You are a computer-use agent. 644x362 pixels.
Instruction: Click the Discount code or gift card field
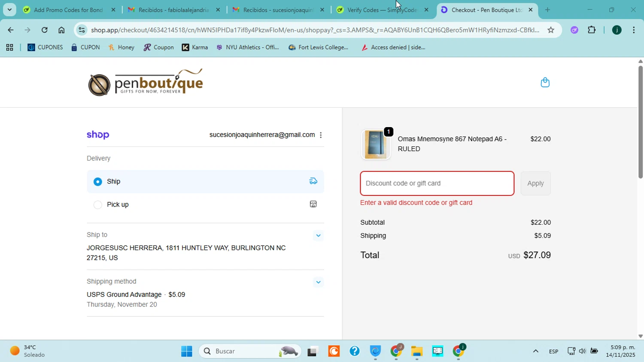tap(437, 183)
